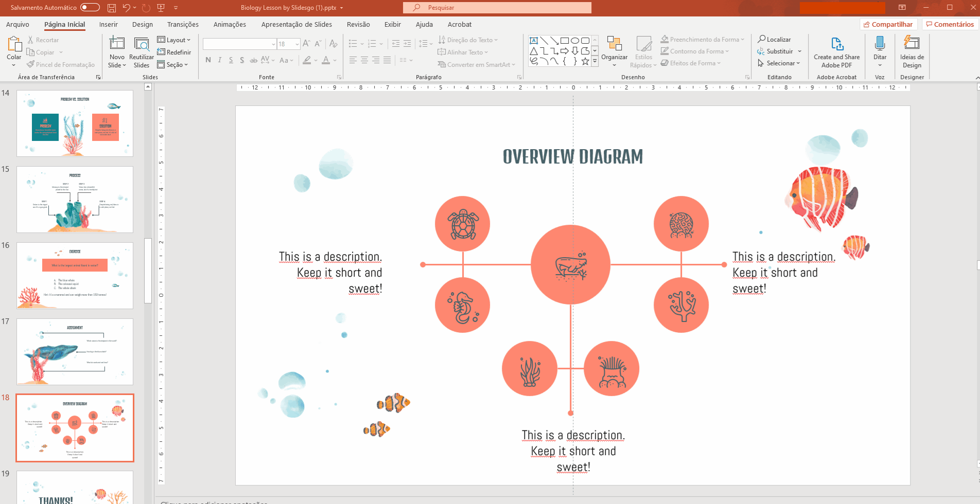Apply bold formatting to text

point(208,60)
